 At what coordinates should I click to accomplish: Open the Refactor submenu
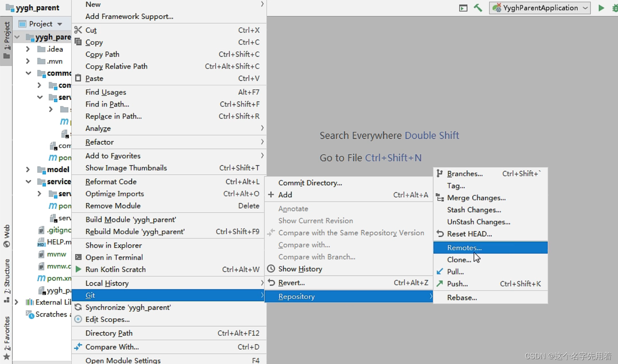coord(169,142)
